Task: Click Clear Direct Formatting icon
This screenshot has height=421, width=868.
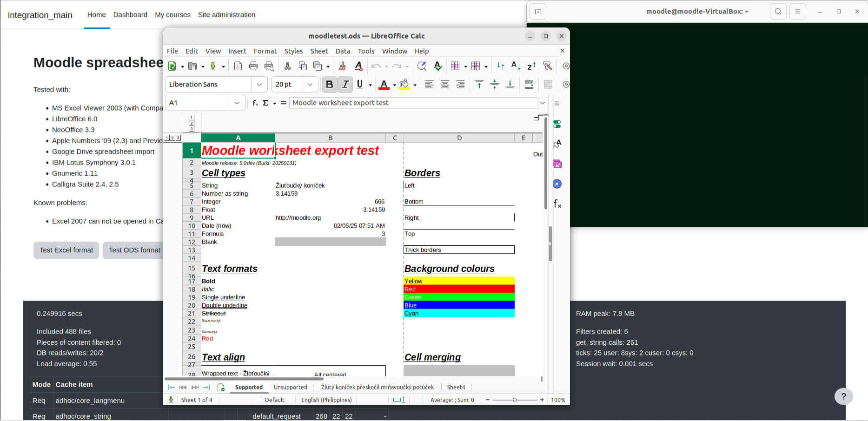Action: 358,66
